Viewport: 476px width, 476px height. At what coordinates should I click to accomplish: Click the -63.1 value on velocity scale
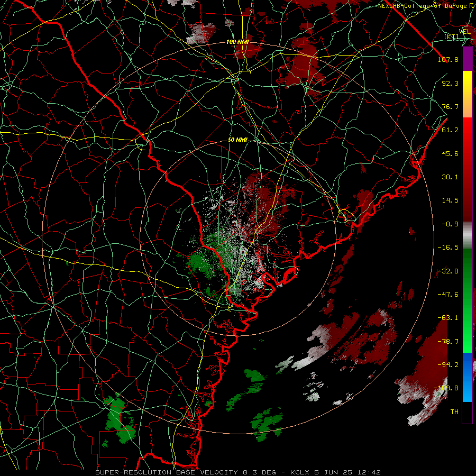[448, 318]
